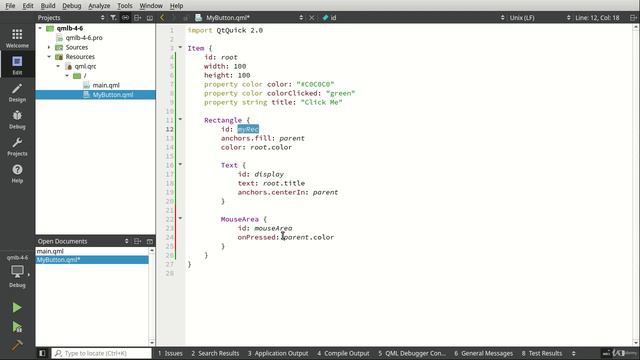Click the Open Documents scrollbar up arrow
The height and width of the screenshot is (360, 640).
coord(152,250)
